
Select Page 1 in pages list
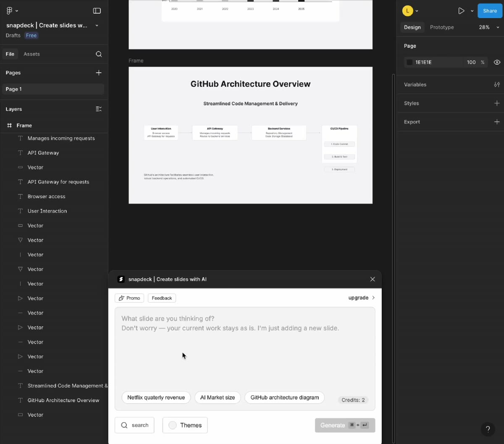tap(53, 89)
